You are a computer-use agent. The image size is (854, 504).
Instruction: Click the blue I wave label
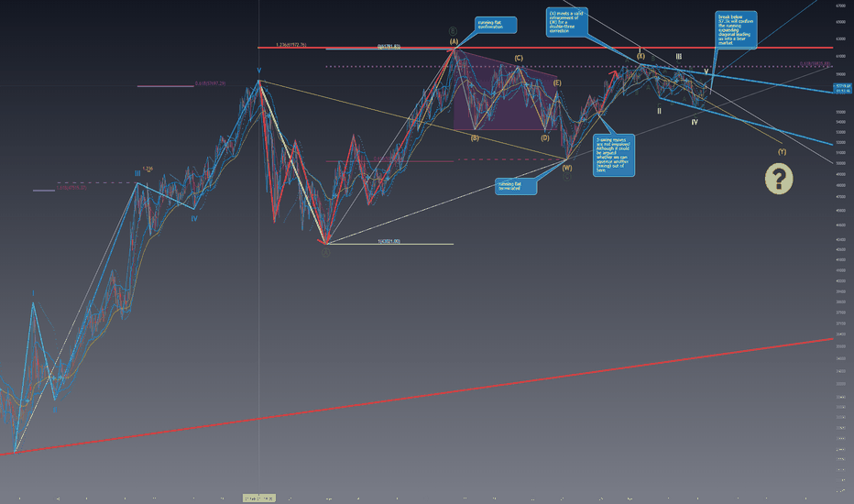(33, 293)
